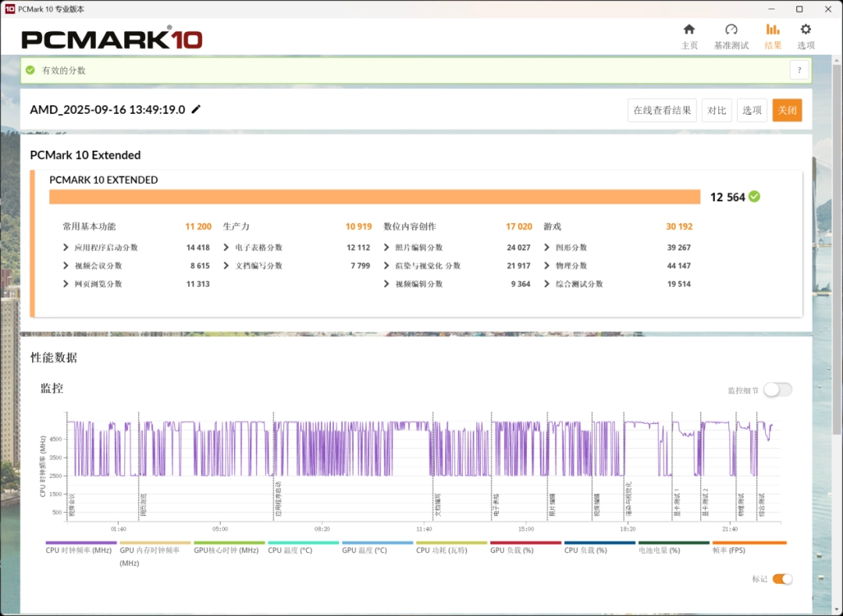843x616 pixels.
Task: Expand 物理分数 row
Action: click(x=546, y=265)
